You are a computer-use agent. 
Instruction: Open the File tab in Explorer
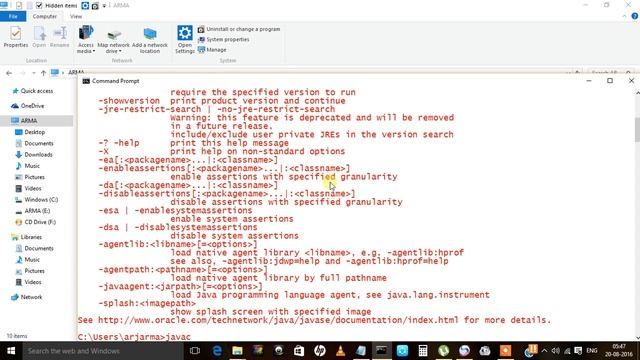(x=13, y=16)
